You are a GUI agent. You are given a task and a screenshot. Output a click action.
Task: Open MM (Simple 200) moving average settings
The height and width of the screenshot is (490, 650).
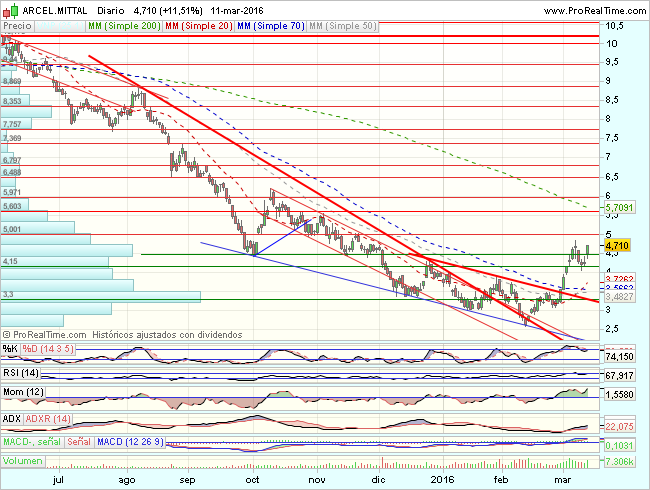point(124,26)
